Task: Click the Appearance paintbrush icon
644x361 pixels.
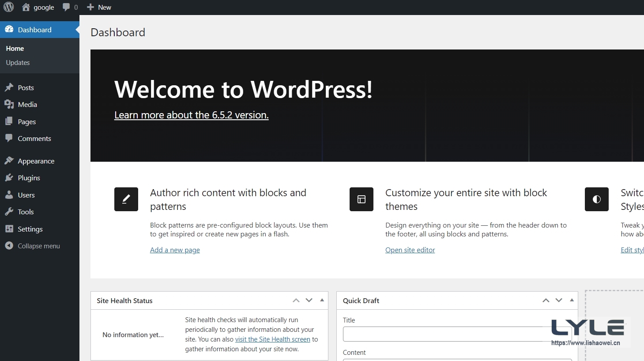Action: point(9,161)
